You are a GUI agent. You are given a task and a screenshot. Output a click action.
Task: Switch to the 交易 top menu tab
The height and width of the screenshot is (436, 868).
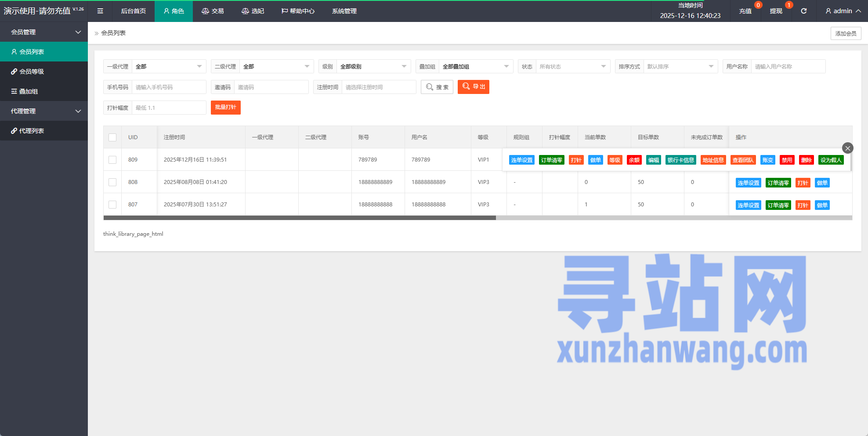pyautogui.click(x=213, y=11)
